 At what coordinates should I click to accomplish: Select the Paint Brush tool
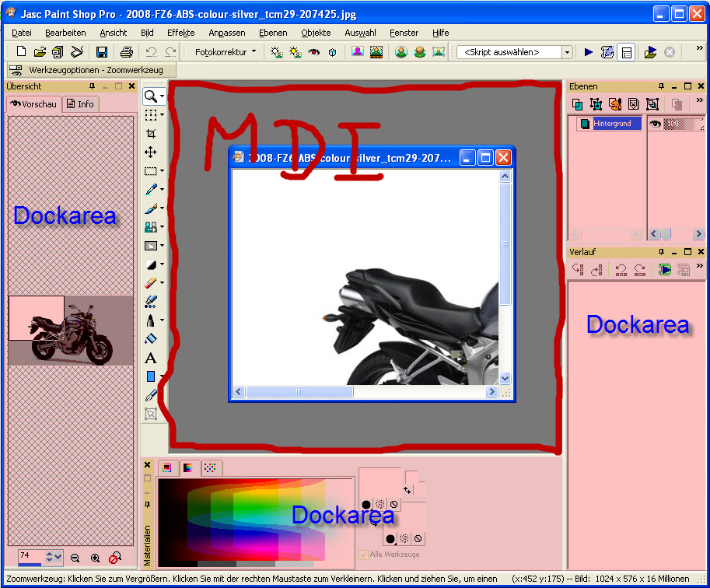[x=151, y=208]
